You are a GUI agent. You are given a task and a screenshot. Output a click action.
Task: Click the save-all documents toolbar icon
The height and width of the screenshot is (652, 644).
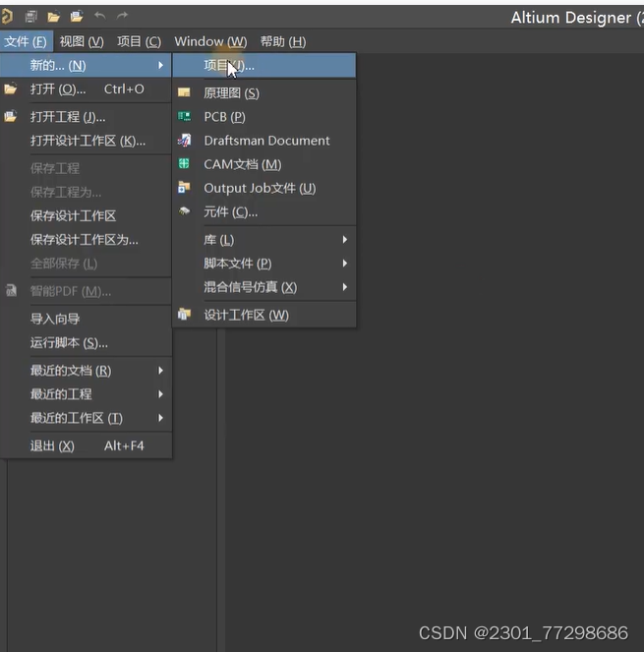click(30, 16)
